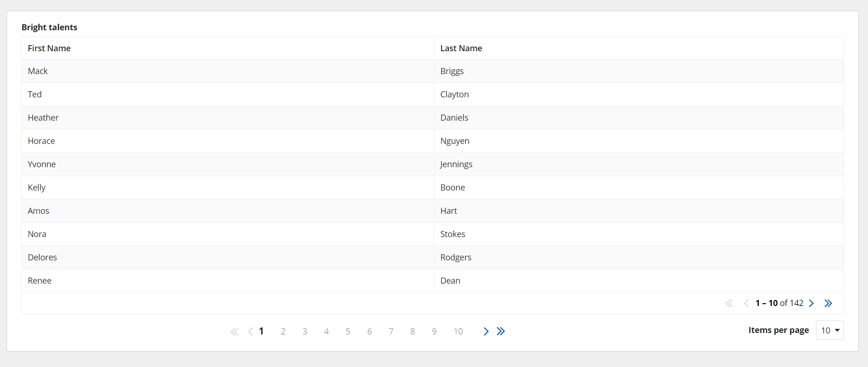The width and height of the screenshot is (868, 367).
Task: Go to page 2
Action: coord(283,331)
